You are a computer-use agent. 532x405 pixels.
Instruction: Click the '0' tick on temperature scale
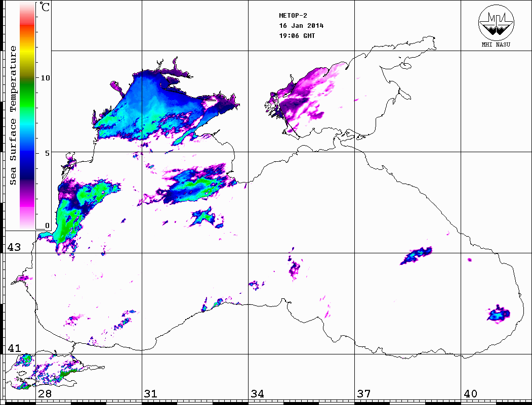[47, 226]
